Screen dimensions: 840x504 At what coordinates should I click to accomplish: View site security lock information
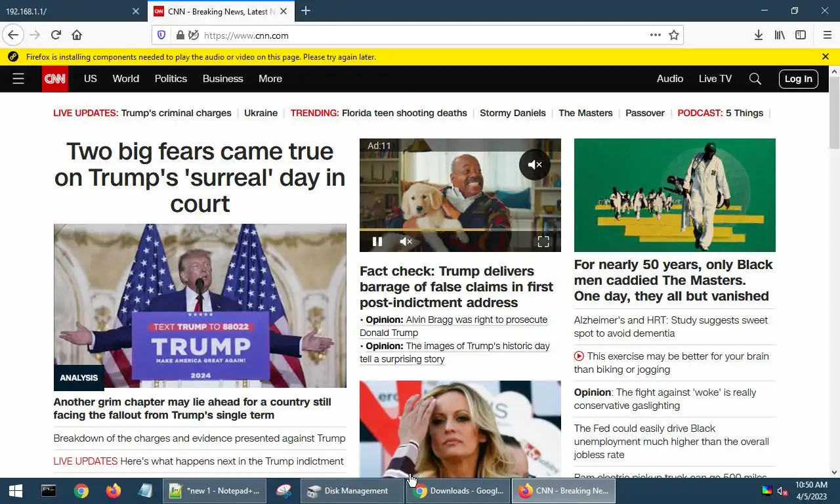pyautogui.click(x=180, y=35)
